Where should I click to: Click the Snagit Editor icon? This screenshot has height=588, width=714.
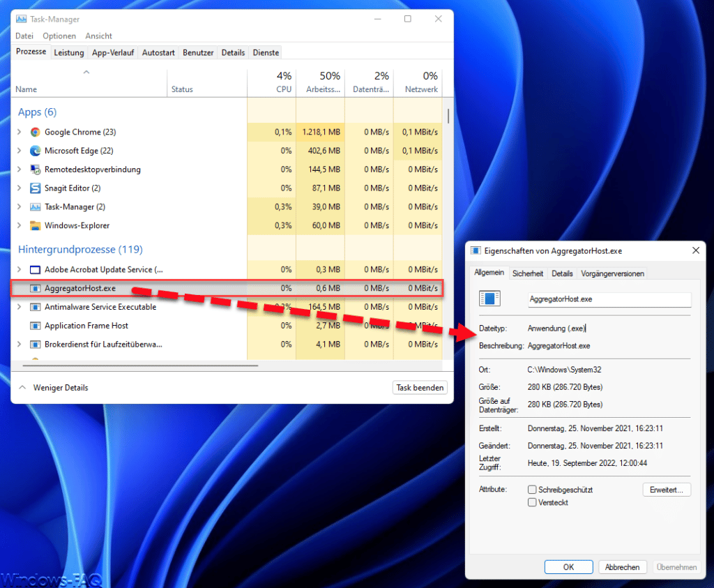click(35, 188)
